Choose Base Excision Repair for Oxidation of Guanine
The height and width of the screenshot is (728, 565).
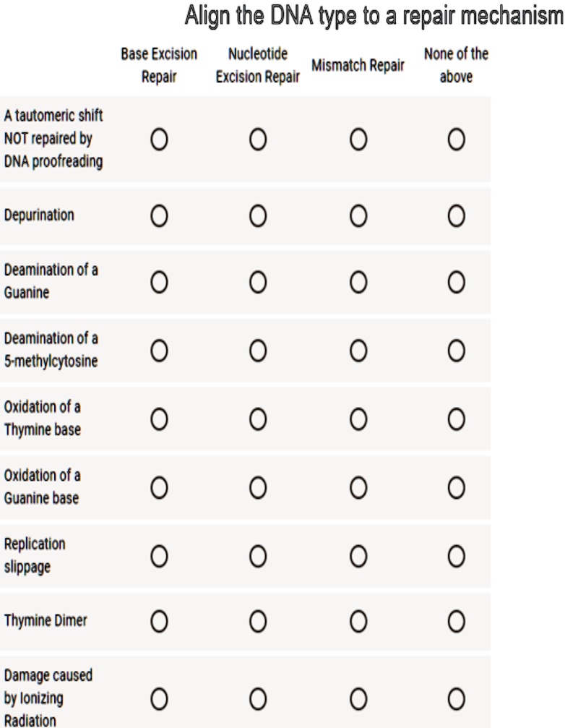click(x=159, y=492)
